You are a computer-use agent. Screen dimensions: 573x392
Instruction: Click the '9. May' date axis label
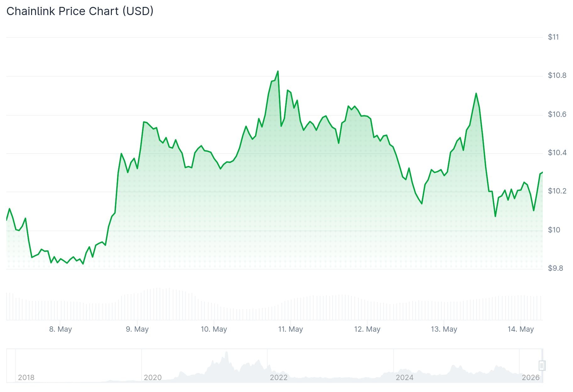point(137,329)
